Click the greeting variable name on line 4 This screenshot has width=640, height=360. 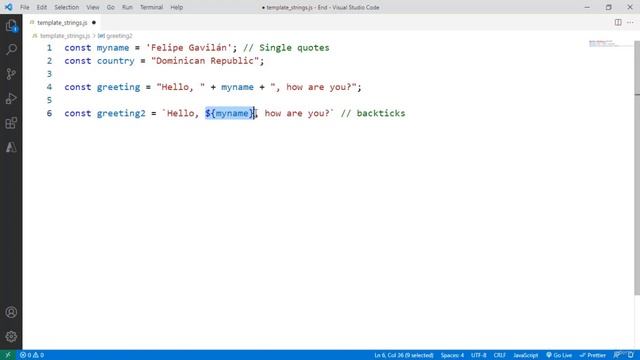118,87
